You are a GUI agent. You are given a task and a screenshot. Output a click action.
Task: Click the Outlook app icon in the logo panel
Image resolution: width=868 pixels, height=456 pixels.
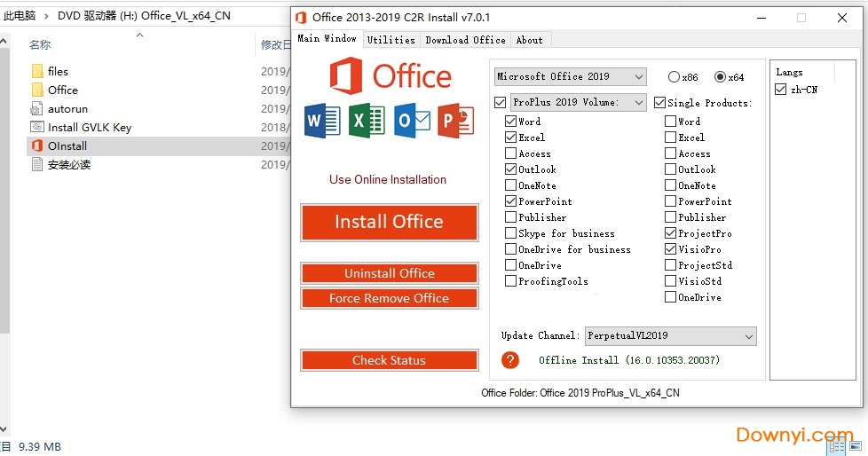click(x=411, y=121)
